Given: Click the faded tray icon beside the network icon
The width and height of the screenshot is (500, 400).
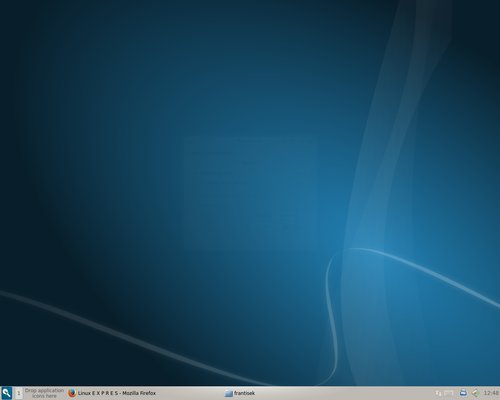Looking at the screenshot, I should (449, 393).
